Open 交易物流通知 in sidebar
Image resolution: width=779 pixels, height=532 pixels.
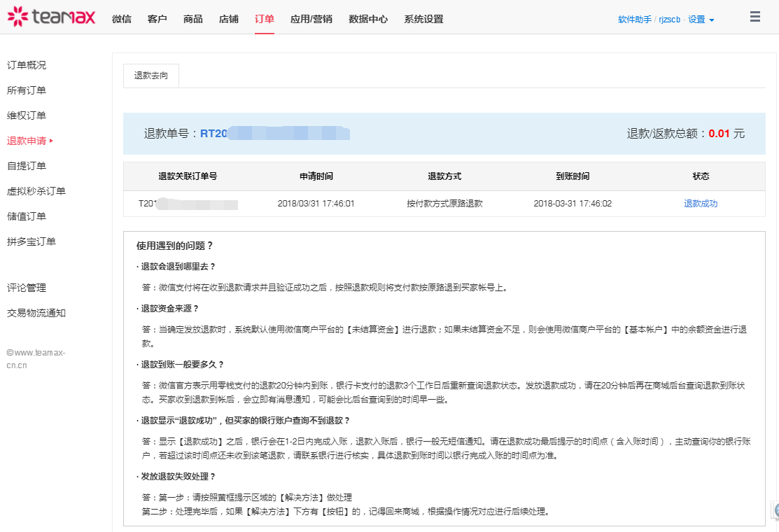36,313
